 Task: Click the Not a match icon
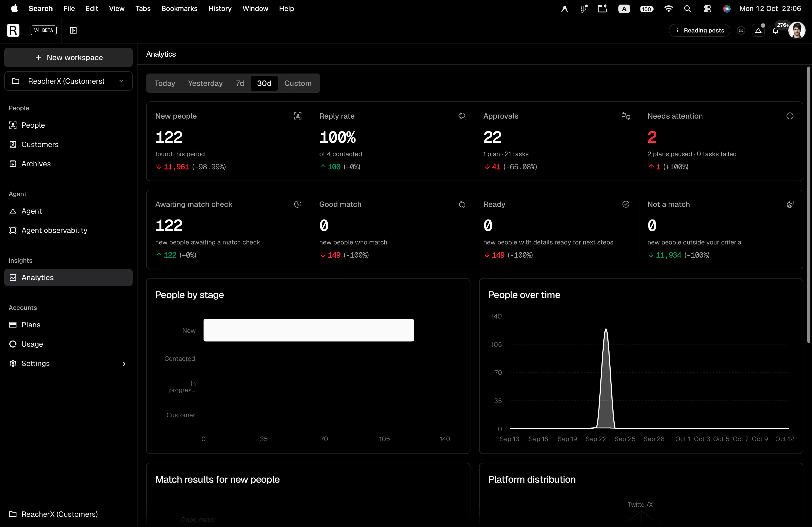(790, 204)
